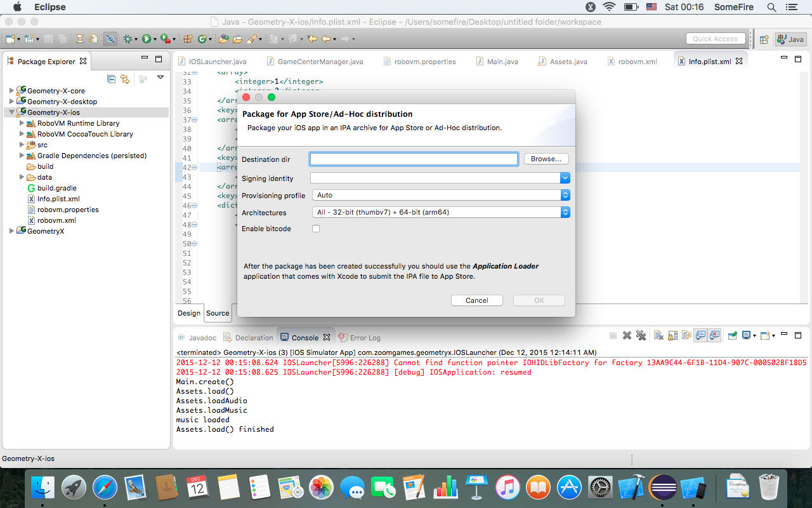This screenshot has width=812, height=508.
Task: Switch to the Assets.java editor tab
Action: click(x=562, y=62)
